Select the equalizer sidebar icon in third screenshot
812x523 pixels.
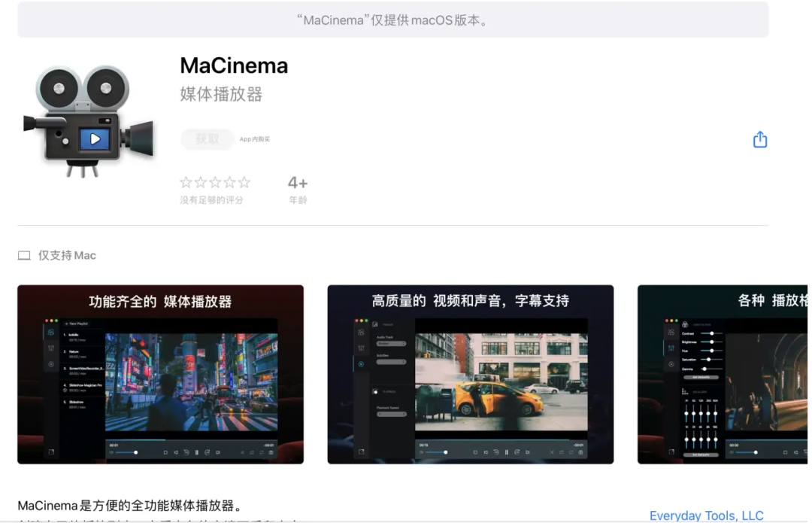[671, 348]
